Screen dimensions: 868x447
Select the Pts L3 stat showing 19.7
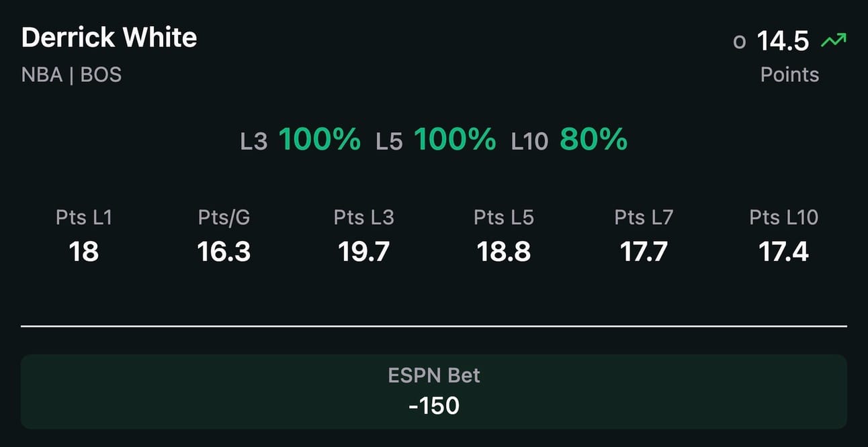point(364,235)
